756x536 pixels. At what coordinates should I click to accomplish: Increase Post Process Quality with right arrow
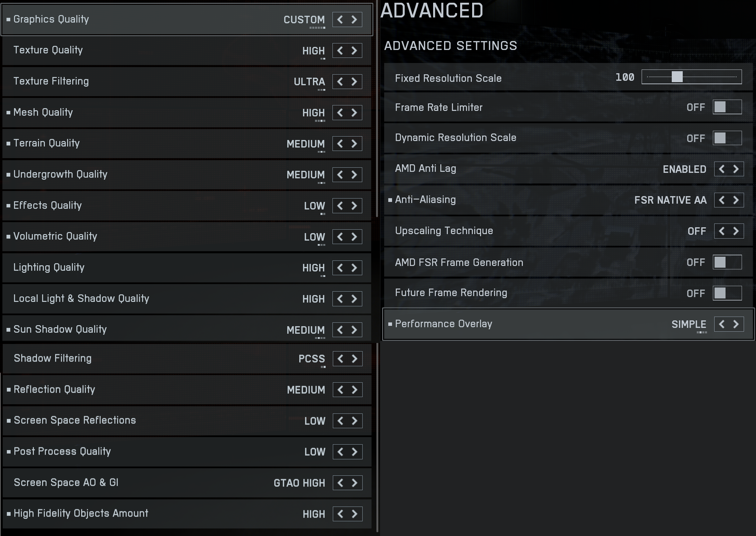pos(355,452)
